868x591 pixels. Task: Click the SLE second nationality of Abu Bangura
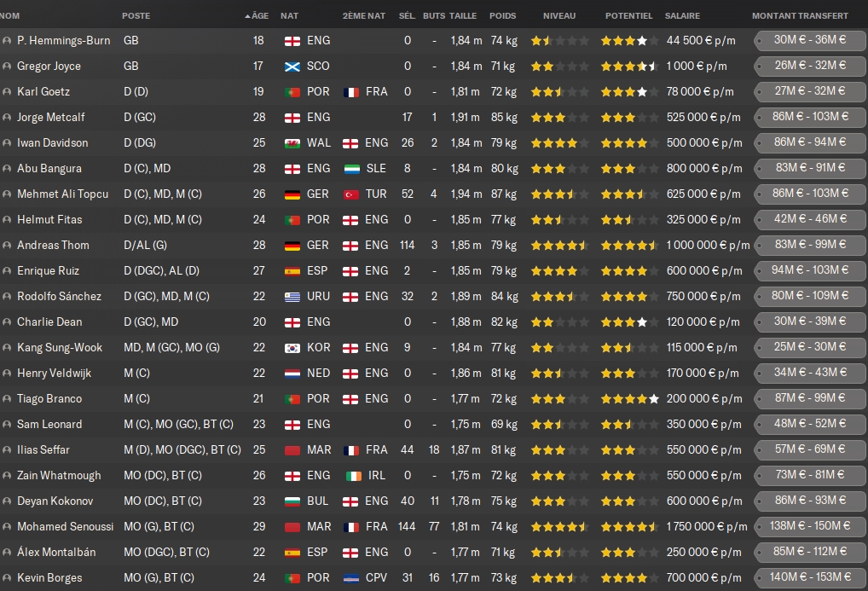click(x=365, y=168)
